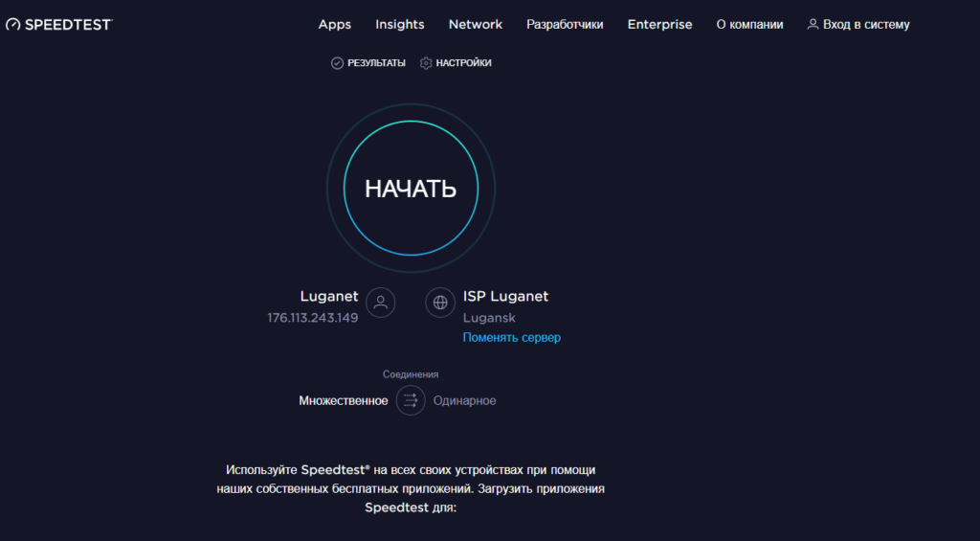Screen dimensions: 980x541
Task: Select Множественное connection mode
Action: 343,401
